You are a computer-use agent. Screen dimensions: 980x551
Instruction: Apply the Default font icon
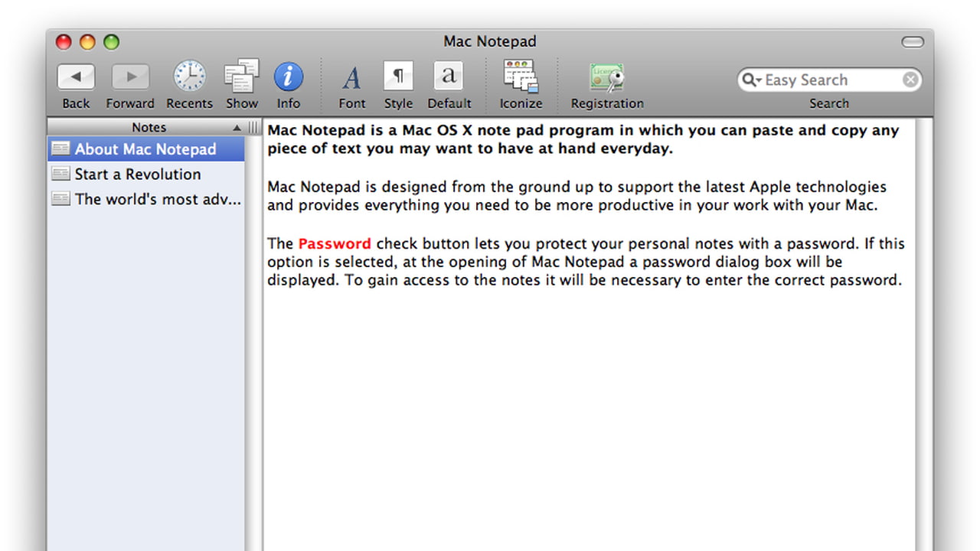(x=449, y=77)
